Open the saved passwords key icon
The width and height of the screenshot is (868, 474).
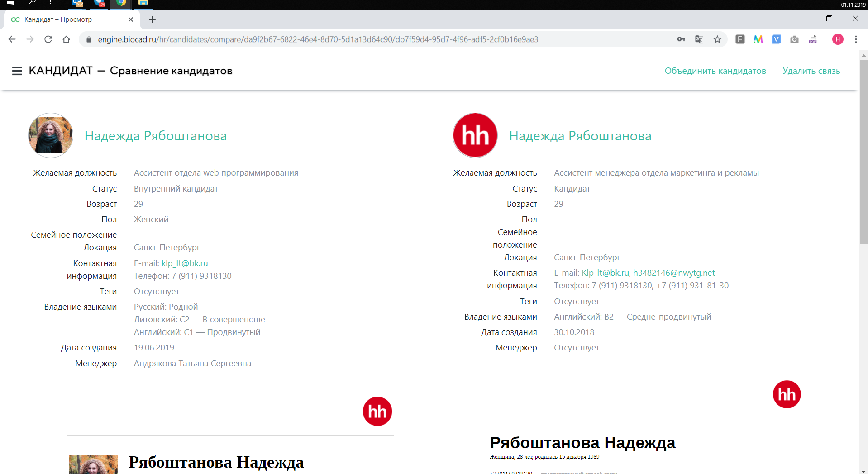(x=681, y=39)
